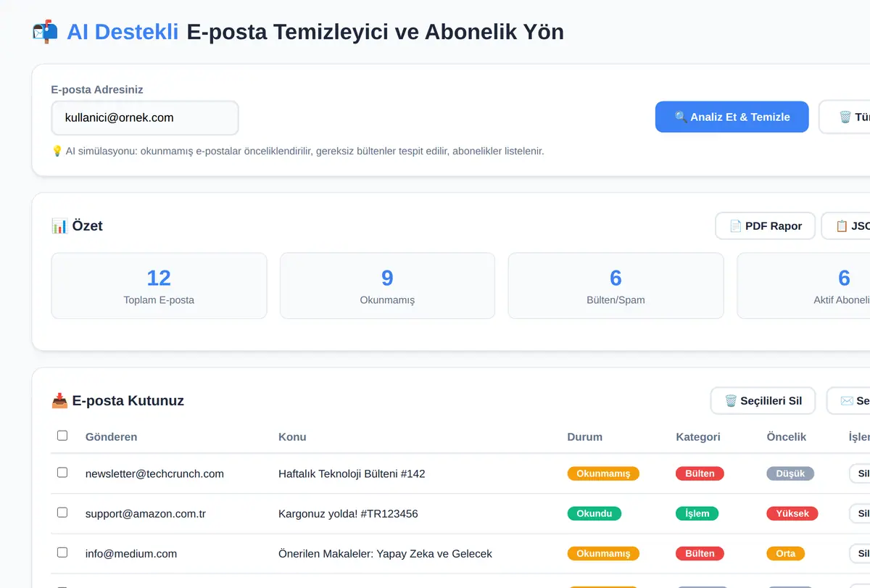Click sender newsletter@techcrunch.com
This screenshot has height=588, width=870.
click(154, 473)
